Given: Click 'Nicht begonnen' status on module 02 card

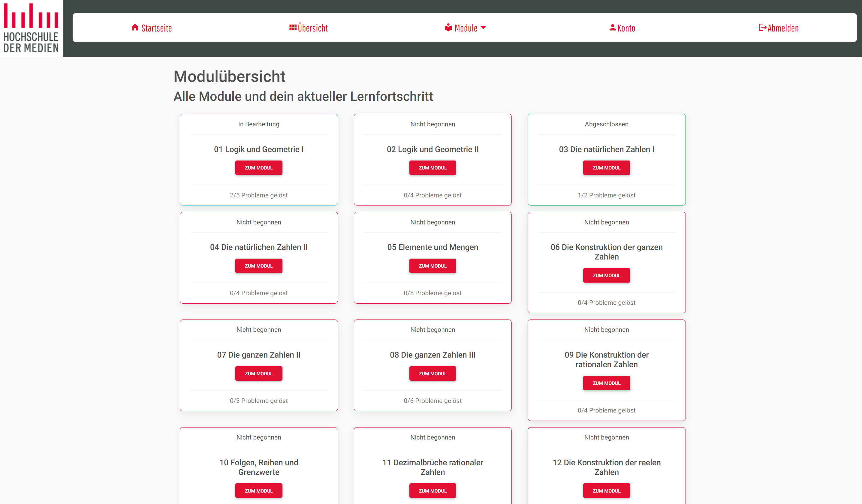Looking at the screenshot, I should 433,124.
